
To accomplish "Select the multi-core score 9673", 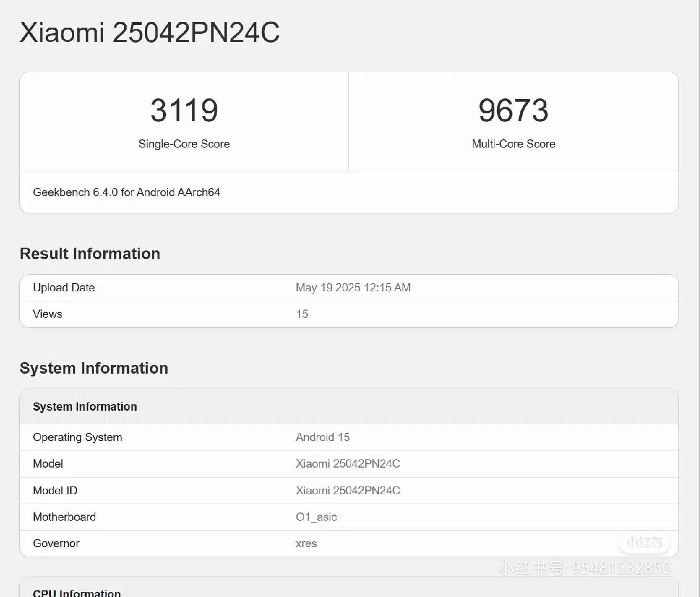I will point(513,110).
